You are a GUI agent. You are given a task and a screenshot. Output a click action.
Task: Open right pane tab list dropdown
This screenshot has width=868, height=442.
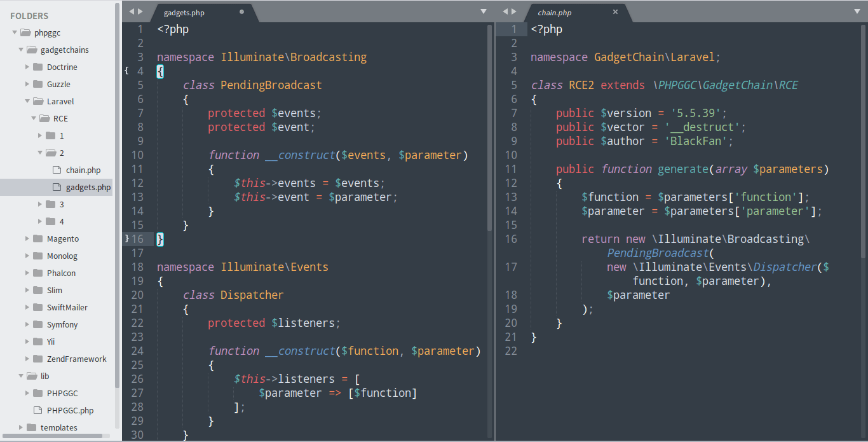pyautogui.click(x=857, y=11)
